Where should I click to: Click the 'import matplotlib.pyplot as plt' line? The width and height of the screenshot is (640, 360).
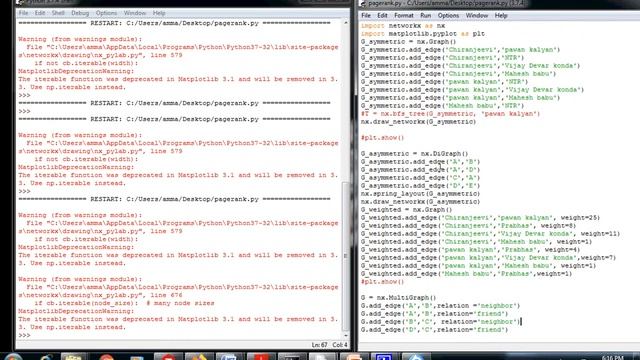[422, 34]
